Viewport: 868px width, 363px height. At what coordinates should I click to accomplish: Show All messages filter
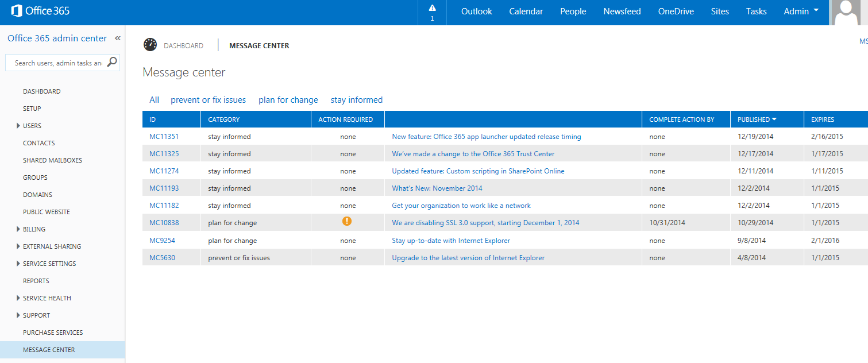tap(154, 100)
